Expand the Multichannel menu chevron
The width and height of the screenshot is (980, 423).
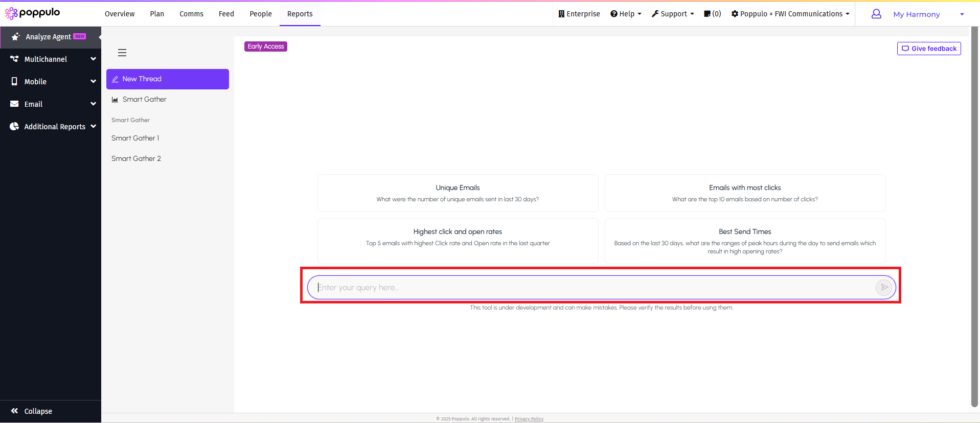click(93, 59)
